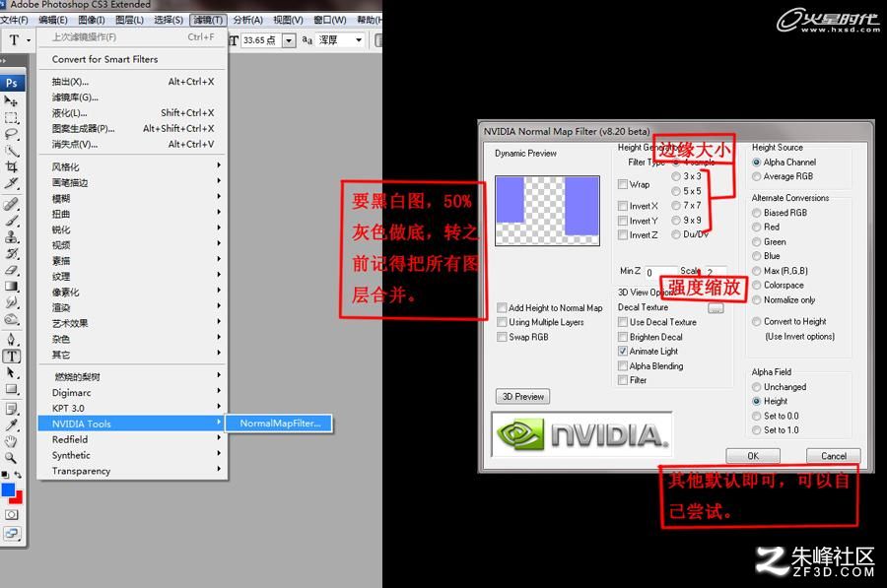Click the Min Z input field
887x588 pixels.
pos(660,272)
